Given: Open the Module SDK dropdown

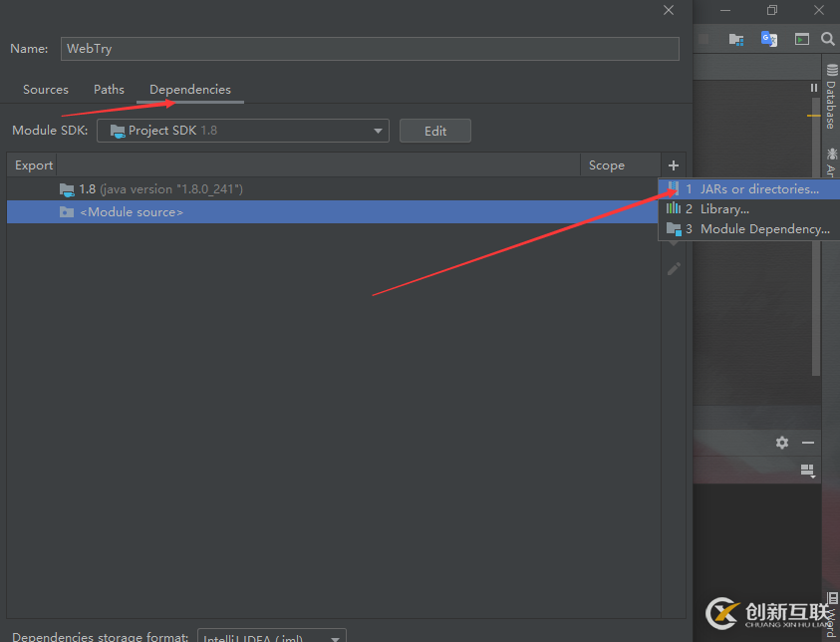Looking at the screenshot, I should [243, 131].
